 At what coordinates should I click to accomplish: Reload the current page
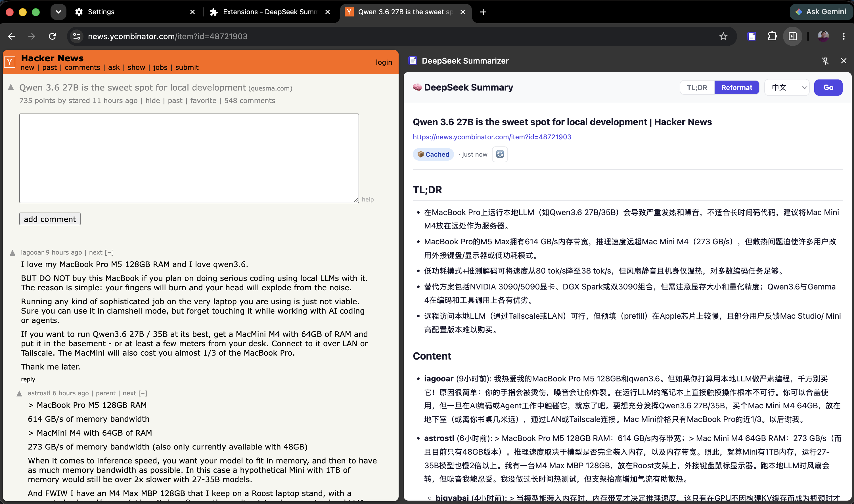[x=52, y=36]
